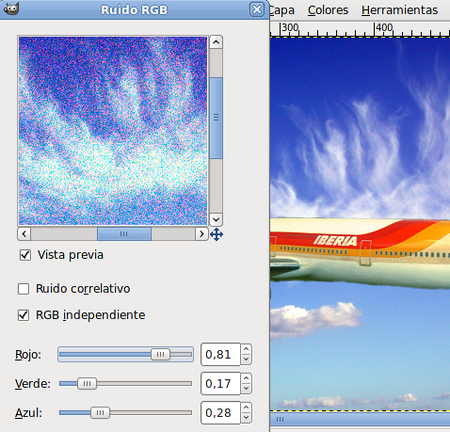Click the Rojo slider handle
The width and height of the screenshot is (450, 432).
pyautogui.click(x=160, y=354)
